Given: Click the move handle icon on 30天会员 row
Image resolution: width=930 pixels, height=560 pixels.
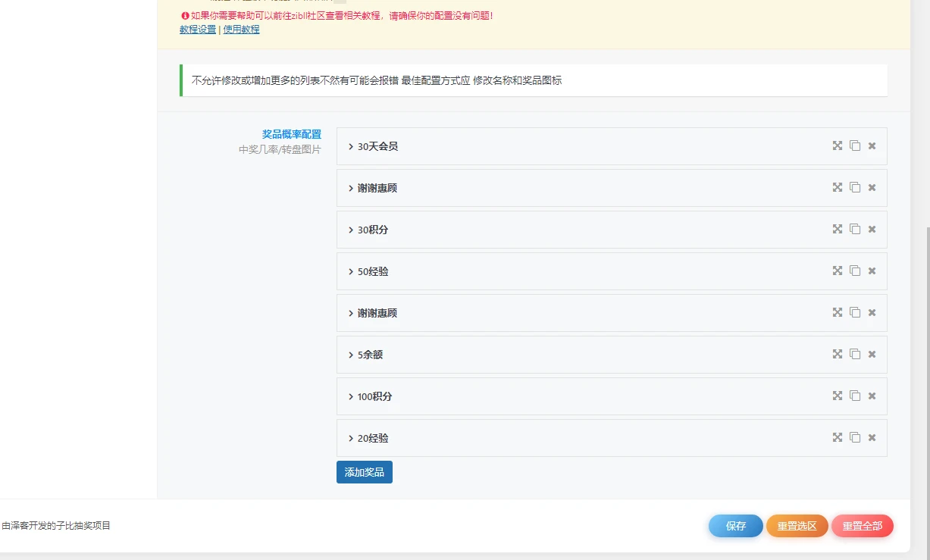Looking at the screenshot, I should click(x=838, y=145).
